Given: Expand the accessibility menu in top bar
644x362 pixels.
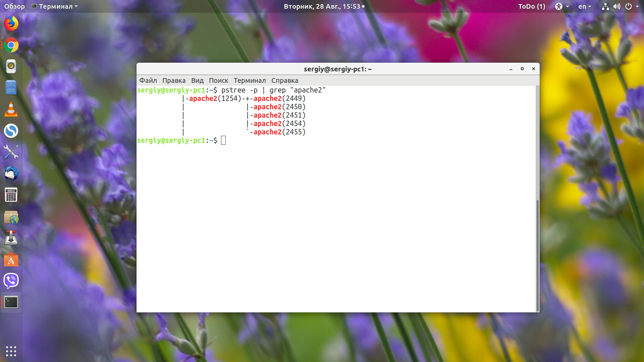Looking at the screenshot, I should pyautogui.click(x=562, y=6).
